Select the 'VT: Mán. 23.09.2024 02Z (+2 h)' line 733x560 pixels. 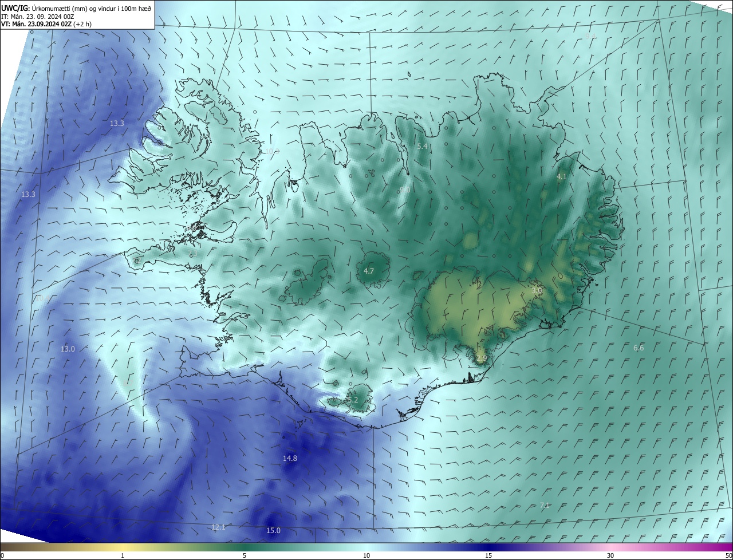click(46, 24)
